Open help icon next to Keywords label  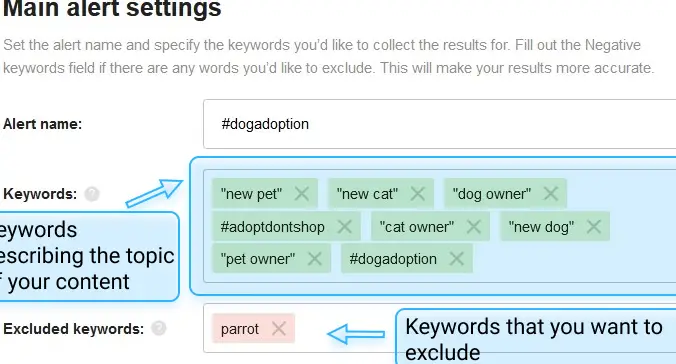(x=91, y=194)
